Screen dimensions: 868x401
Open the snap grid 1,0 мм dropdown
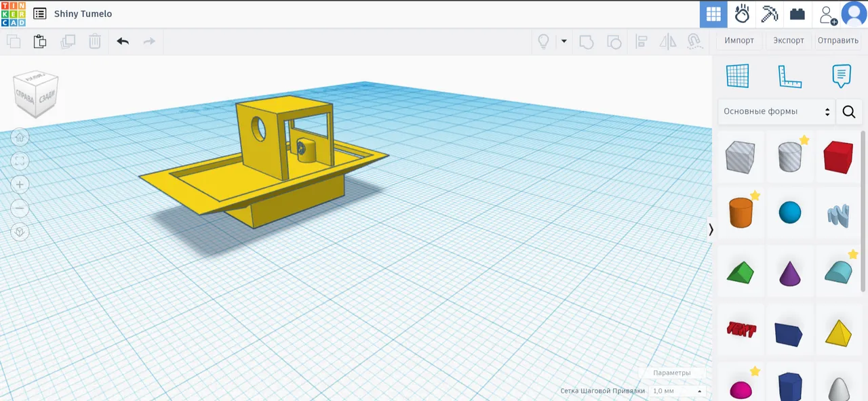(677, 391)
